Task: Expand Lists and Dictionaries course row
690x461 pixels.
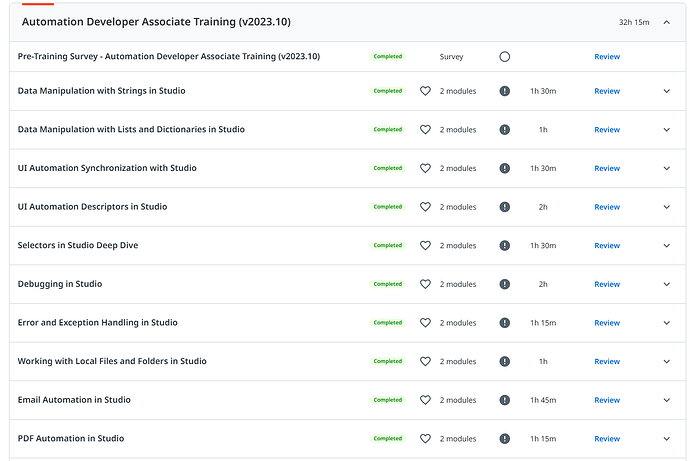Action: (x=667, y=130)
